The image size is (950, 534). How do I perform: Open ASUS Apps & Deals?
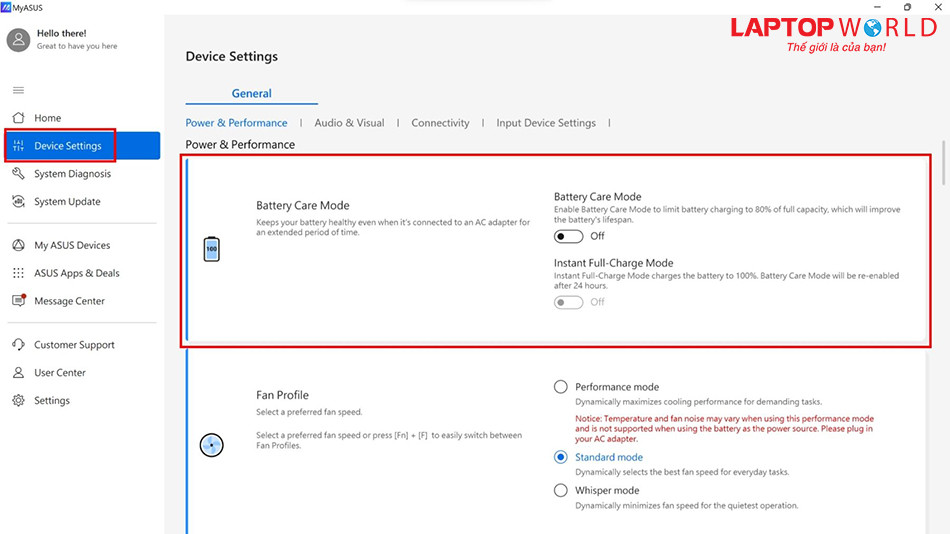click(x=76, y=273)
